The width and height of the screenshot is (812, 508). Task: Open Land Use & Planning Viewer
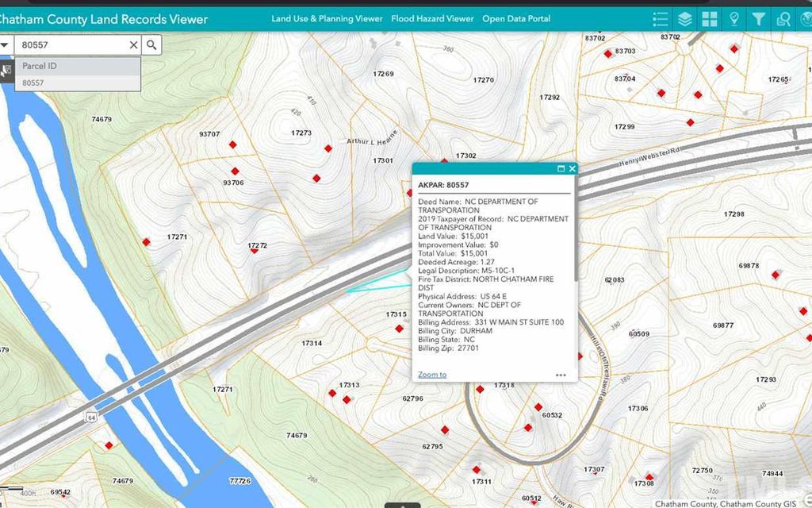coord(327,18)
